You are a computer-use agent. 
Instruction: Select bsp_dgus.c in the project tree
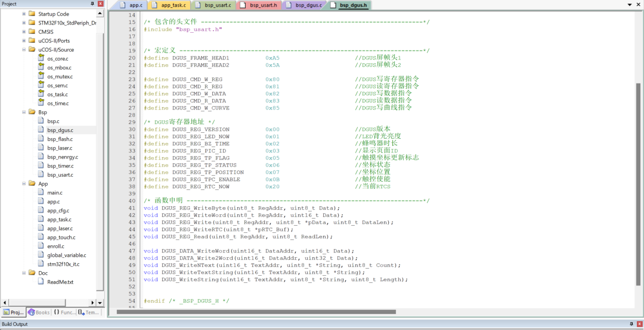[60, 130]
